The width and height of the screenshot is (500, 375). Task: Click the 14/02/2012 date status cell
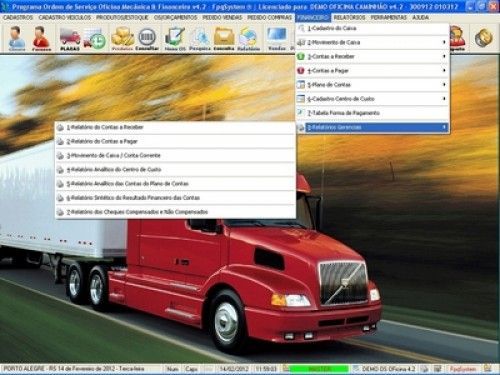click(234, 369)
